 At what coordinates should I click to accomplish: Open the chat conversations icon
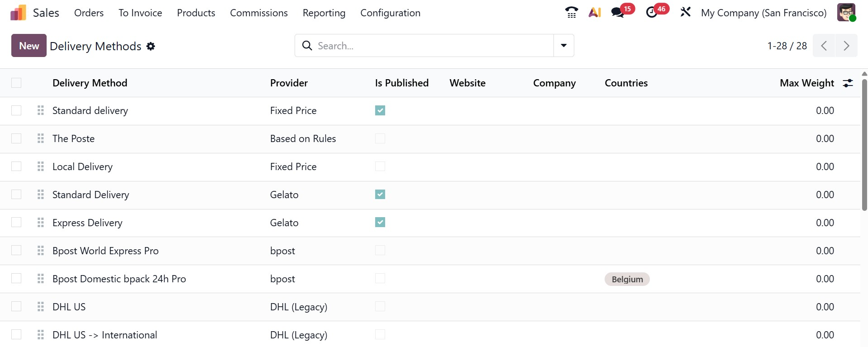(x=618, y=13)
